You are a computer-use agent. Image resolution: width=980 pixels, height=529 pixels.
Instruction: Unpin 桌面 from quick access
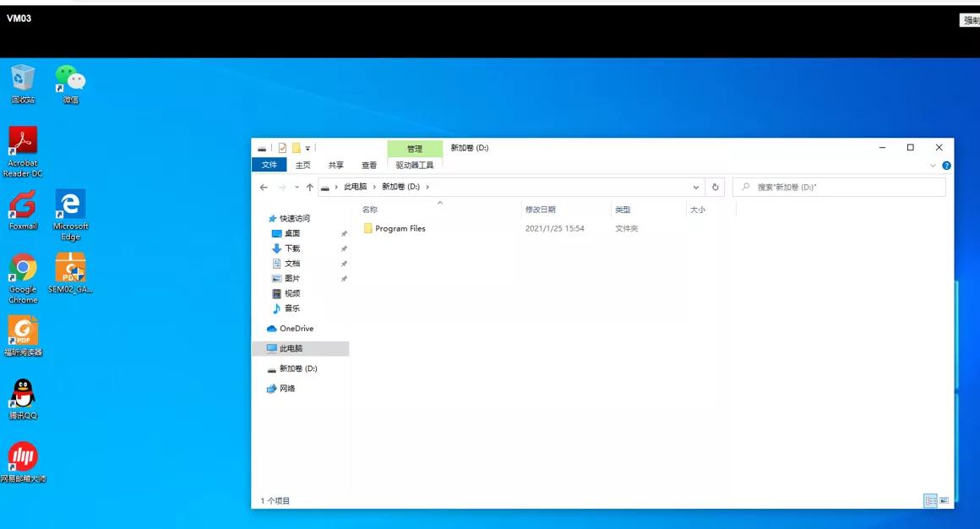tap(343, 232)
